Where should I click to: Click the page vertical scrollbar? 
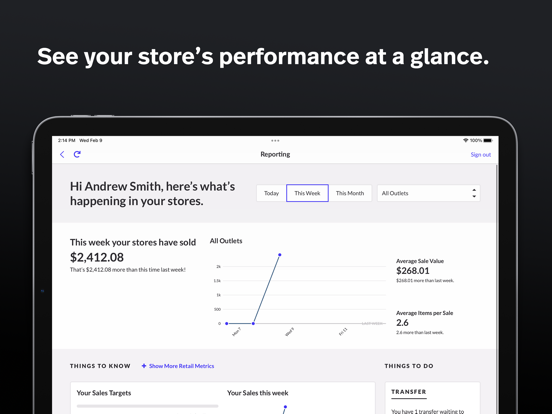click(497, 289)
